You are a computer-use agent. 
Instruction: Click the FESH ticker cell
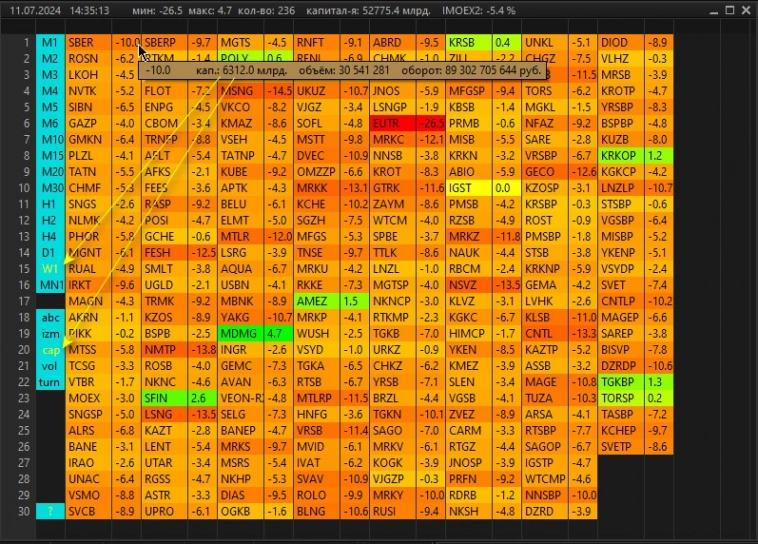coord(164,252)
